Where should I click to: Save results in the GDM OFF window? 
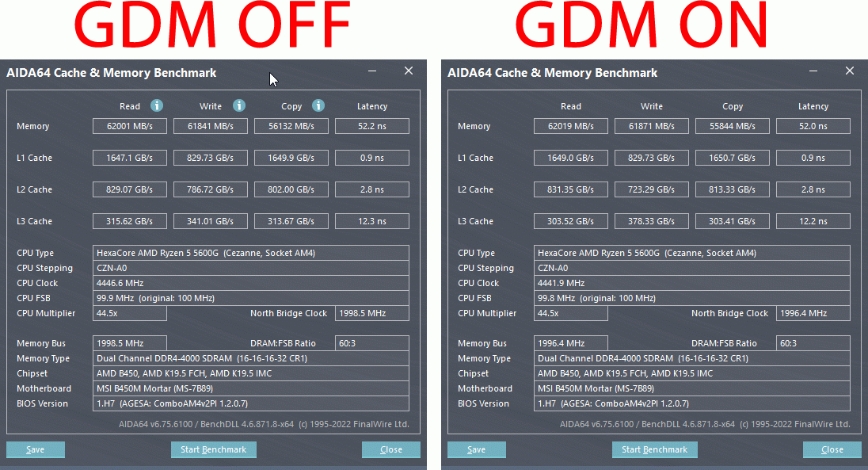(x=36, y=449)
